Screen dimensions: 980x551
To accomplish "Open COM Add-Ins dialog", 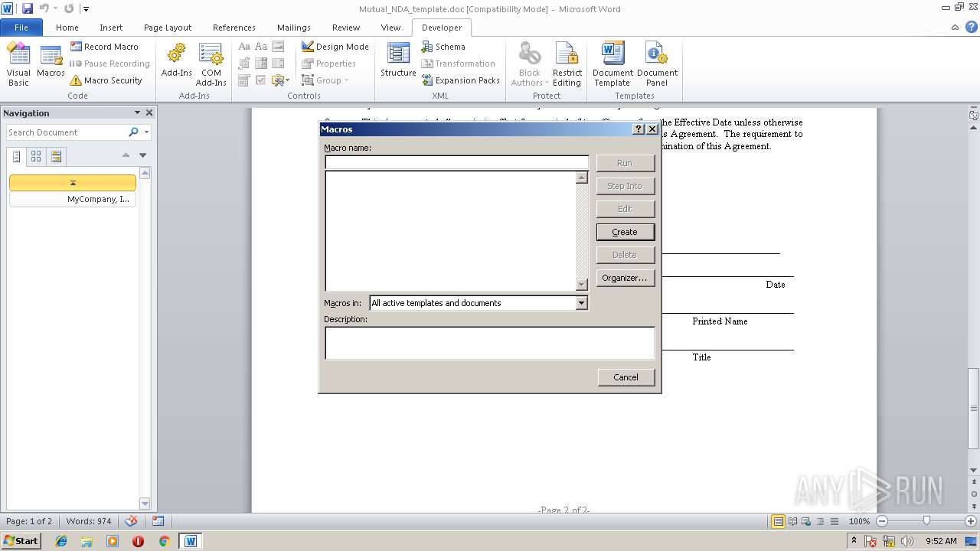I will (211, 64).
